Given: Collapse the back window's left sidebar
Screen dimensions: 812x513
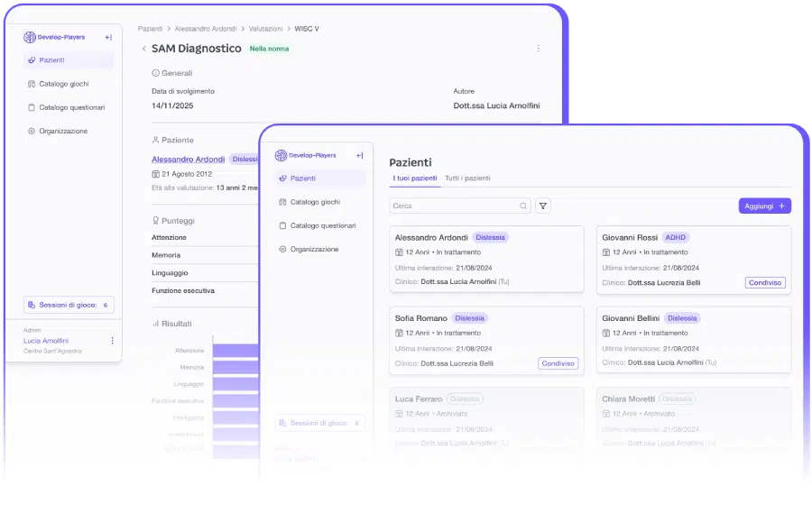Looking at the screenshot, I should [x=108, y=37].
